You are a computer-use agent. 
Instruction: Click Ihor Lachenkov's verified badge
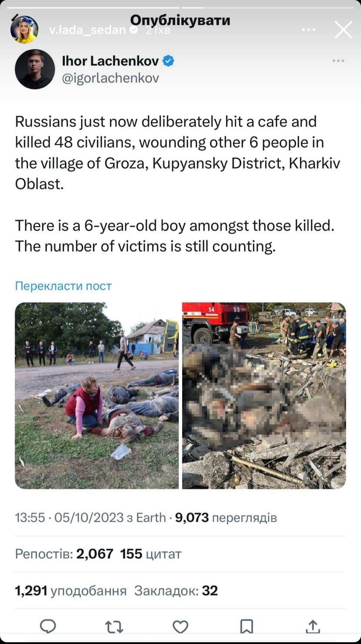tap(168, 61)
